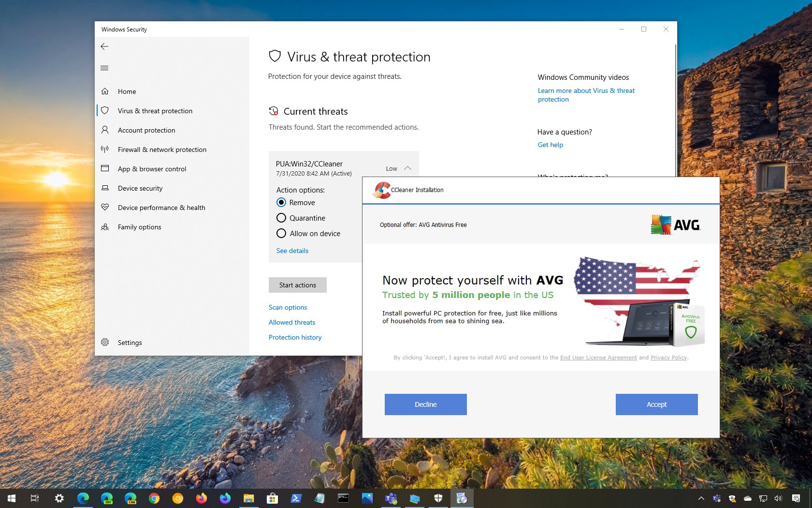Go to Family options
The height and width of the screenshot is (508, 812).
(x=139, y=226)
